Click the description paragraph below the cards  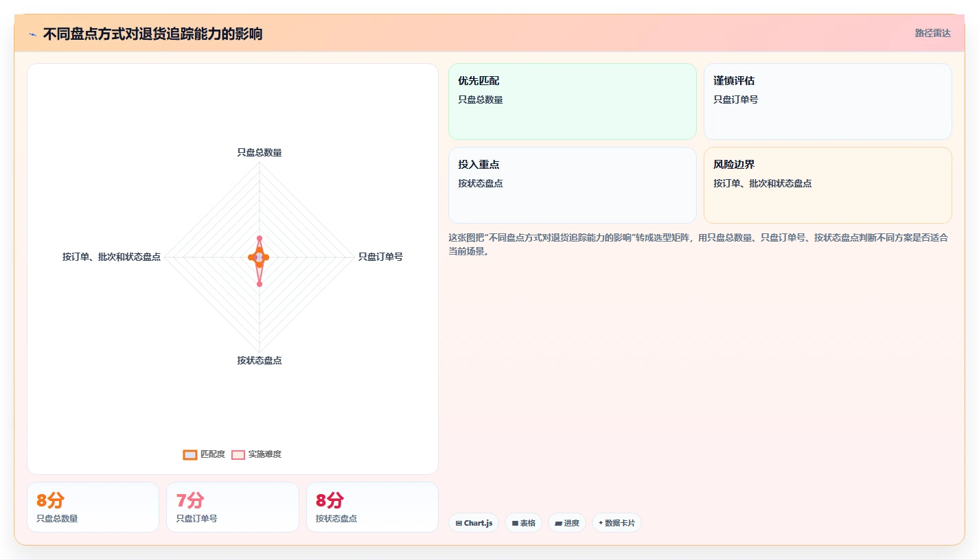tap(698, 244)
